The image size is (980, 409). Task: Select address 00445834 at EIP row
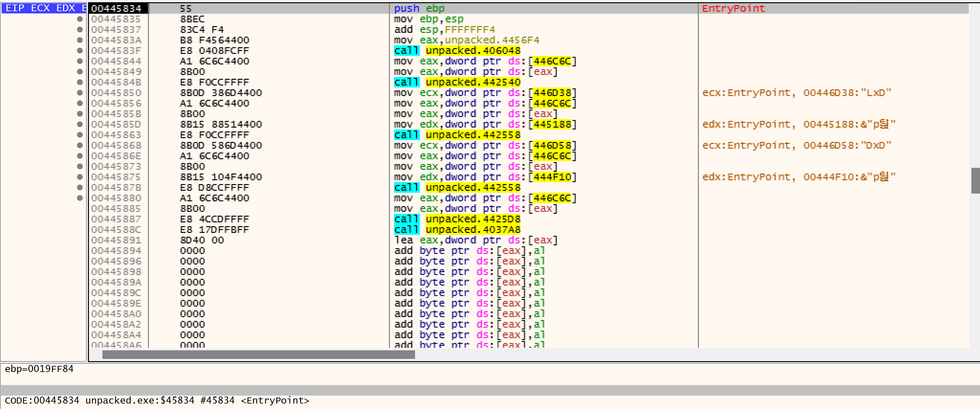pyautogui.click(x=116, y=8)
